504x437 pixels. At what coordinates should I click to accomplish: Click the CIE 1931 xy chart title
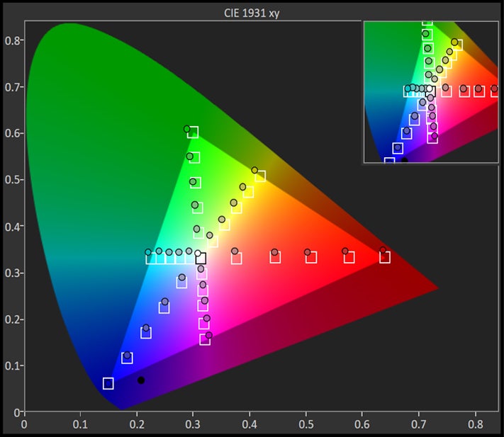coord(251,11)
